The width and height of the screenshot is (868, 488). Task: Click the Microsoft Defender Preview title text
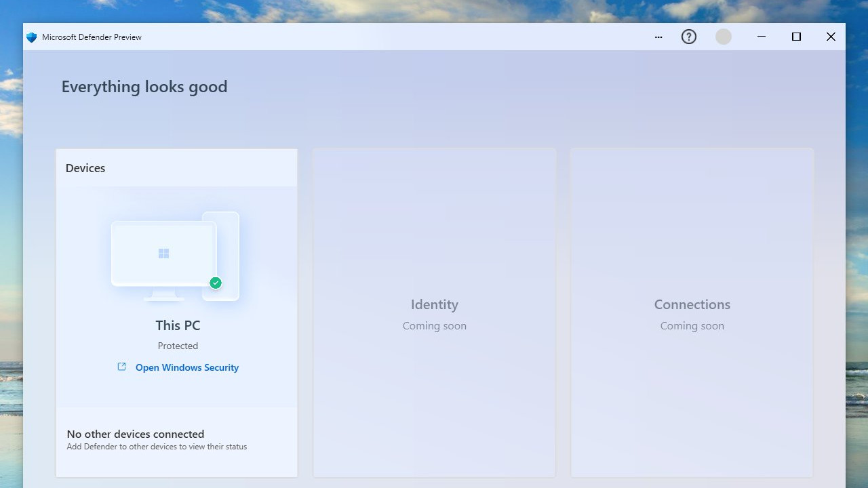(x=91, y=37)
